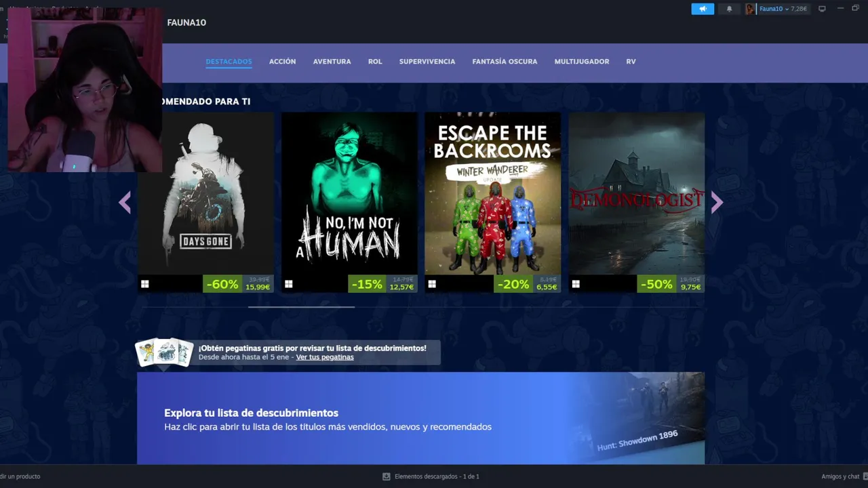Select the AVENTURA category tab
Screen dimensions: 868x488
pos(332,62)
